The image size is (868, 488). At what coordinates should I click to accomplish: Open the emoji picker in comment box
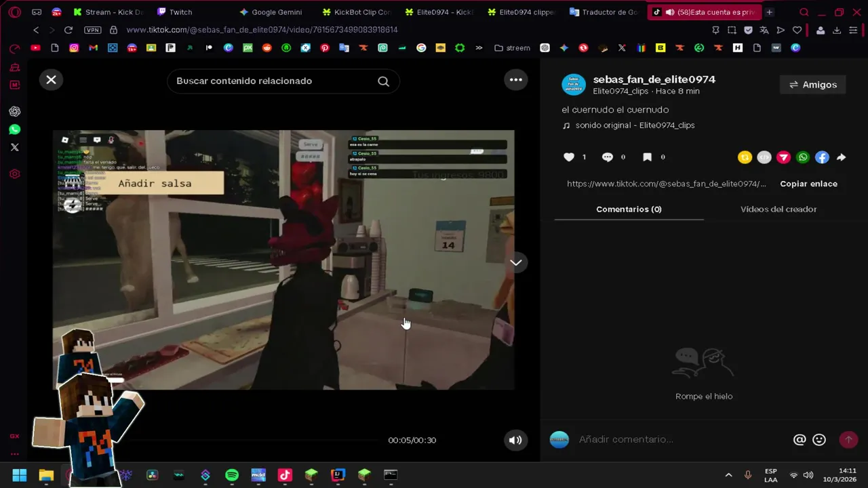pyautogui.click(x=819, y=440)
